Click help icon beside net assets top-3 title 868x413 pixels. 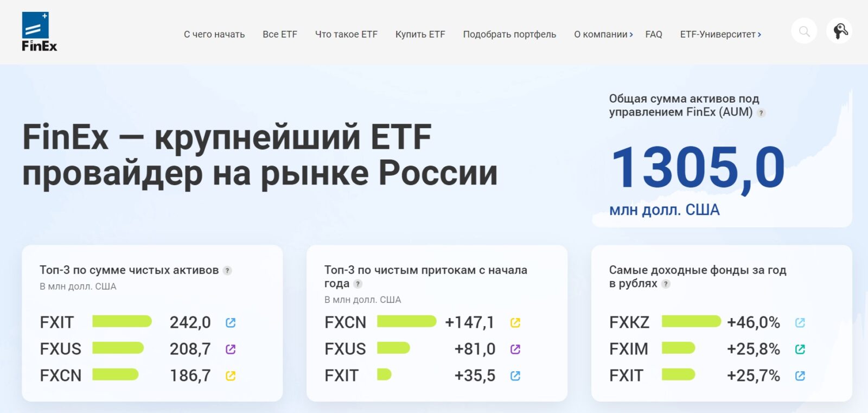pos(227,270)
